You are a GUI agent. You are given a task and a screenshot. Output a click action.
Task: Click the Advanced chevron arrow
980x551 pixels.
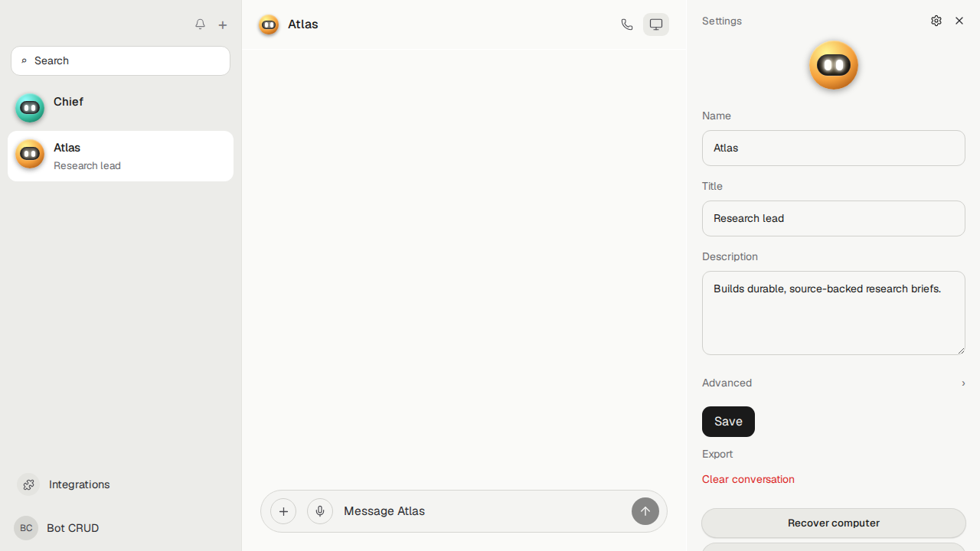click(963, 383)
